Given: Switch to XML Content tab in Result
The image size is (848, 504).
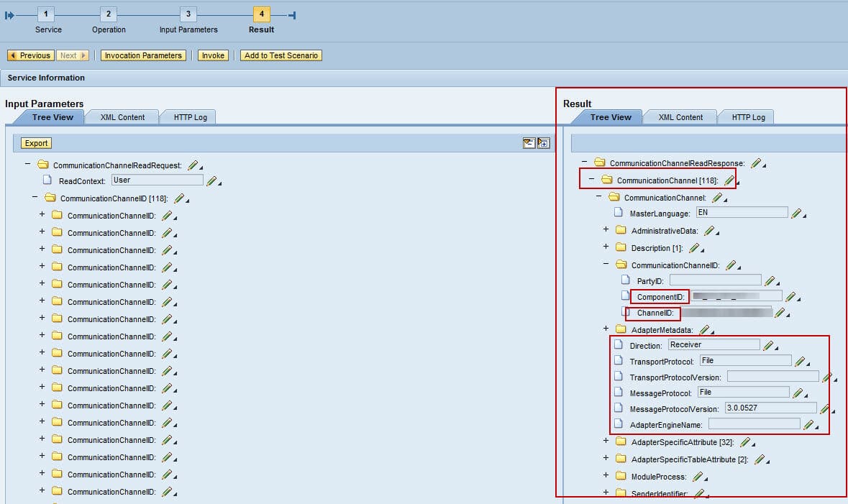Looking at the screenshot, I should click(680, 117).
